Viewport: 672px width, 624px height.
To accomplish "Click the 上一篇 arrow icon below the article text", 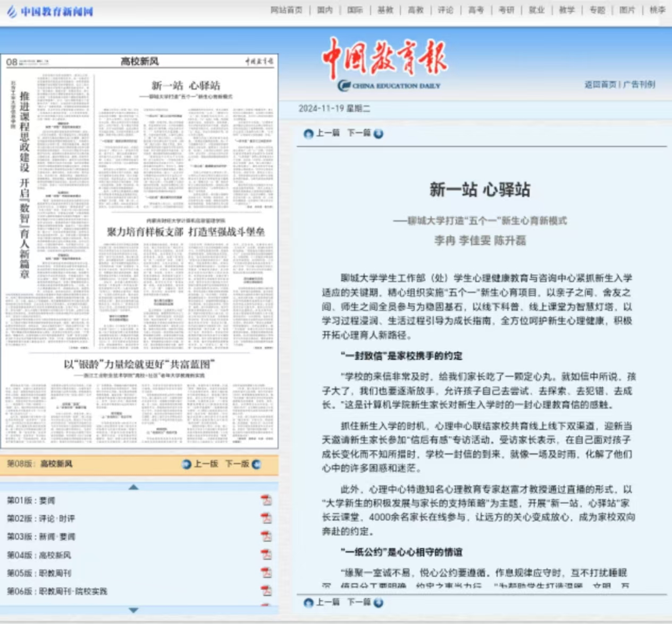I will 308,603.
